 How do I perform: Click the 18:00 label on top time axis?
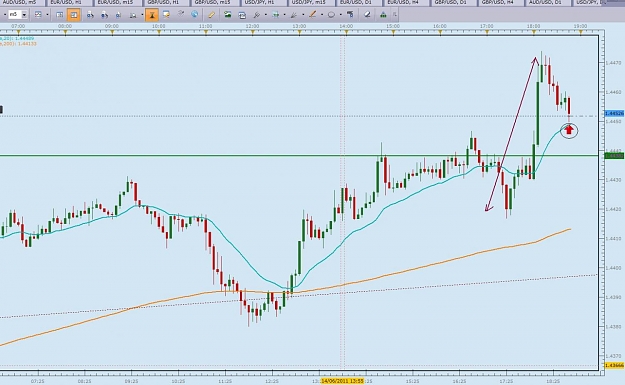point(533,26)
